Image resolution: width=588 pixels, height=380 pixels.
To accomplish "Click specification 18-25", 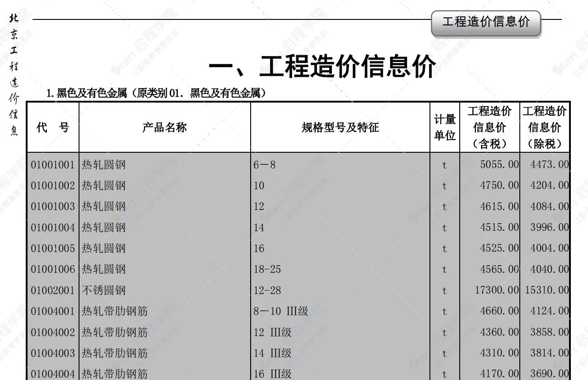I will [x=267, y=269].
